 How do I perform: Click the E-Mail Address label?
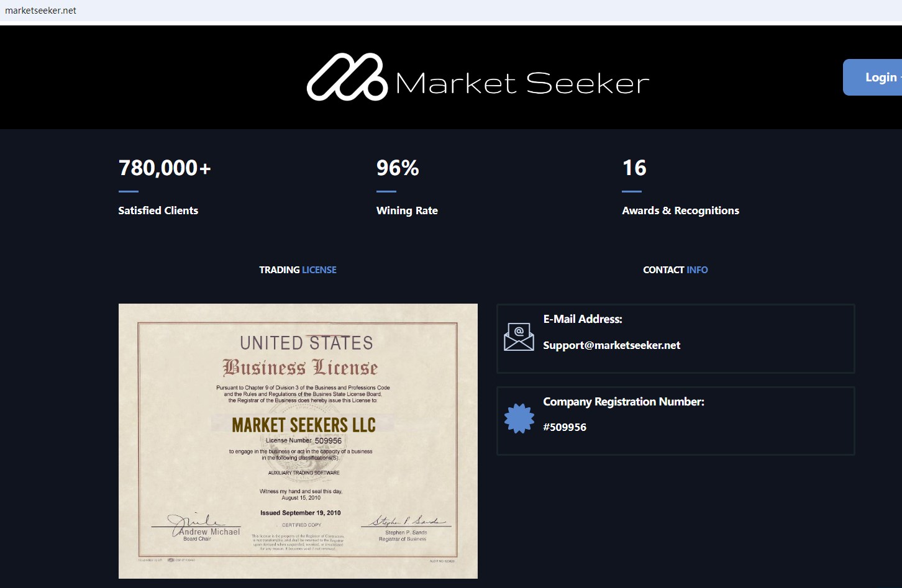pyautogui.click(x=583, y=319)
